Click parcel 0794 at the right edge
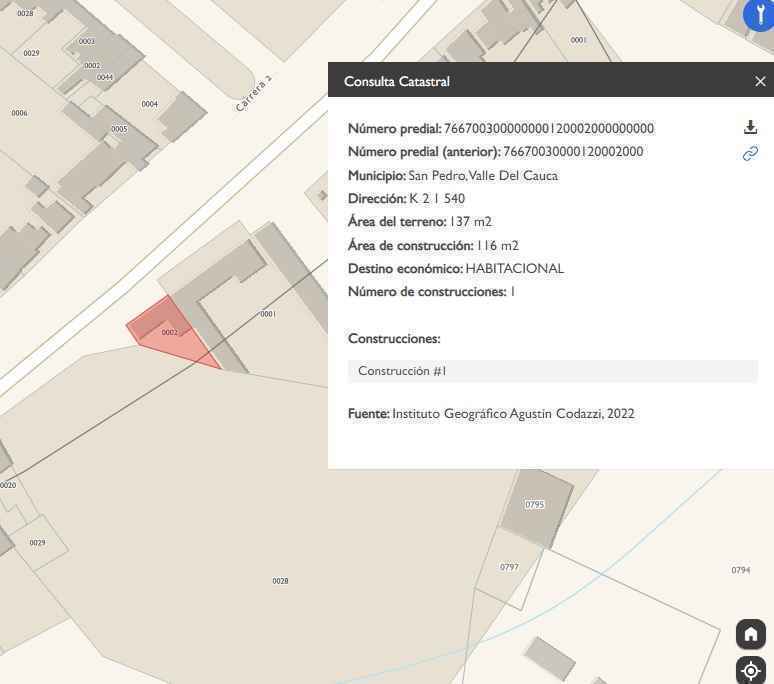774x684 pixels. tap(740, 570)
